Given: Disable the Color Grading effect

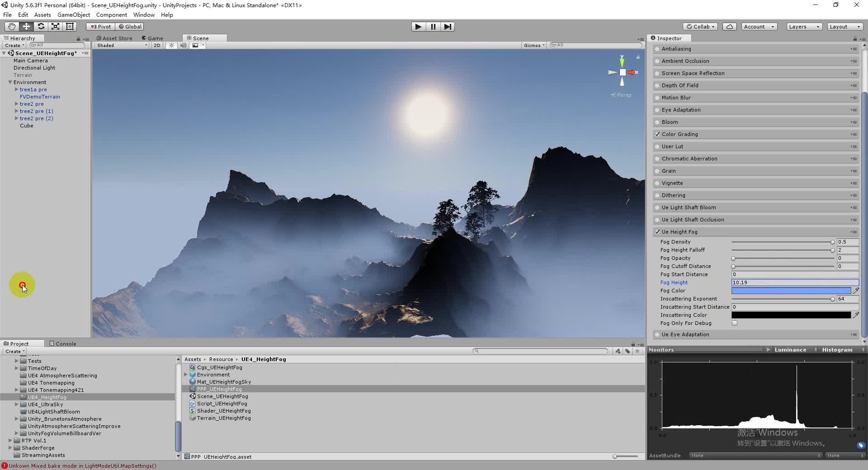Looking at the screenshot, I should [657, 134].
